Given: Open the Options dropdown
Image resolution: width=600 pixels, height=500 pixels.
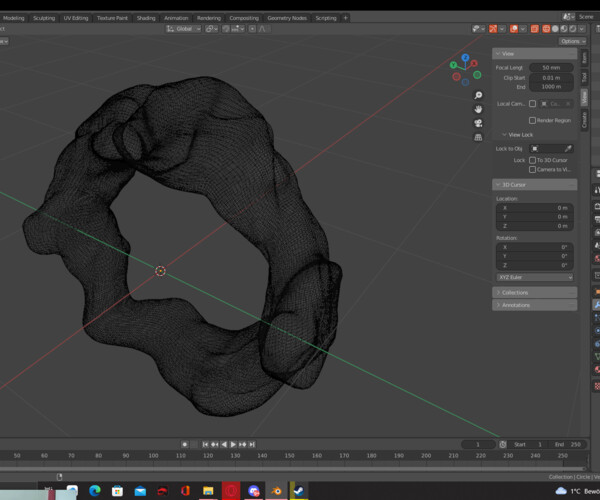Looking at the screenshot, I should 572,41.
